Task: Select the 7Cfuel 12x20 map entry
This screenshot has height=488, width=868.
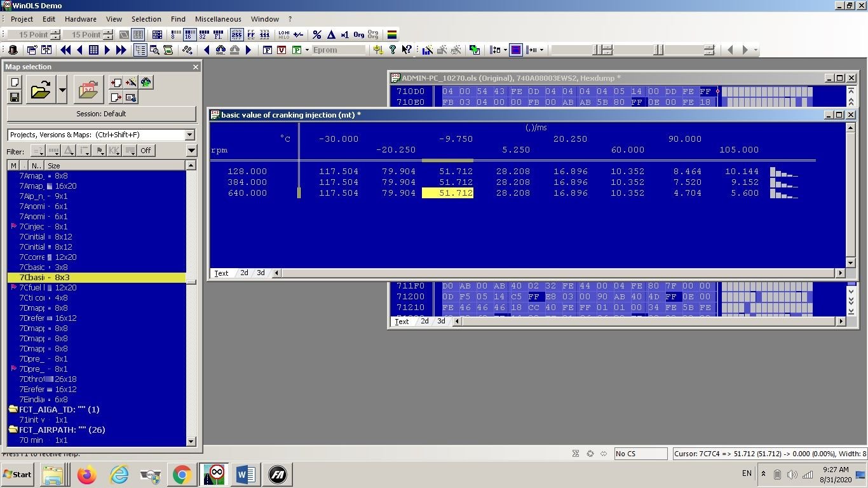Action: (97, 288)
